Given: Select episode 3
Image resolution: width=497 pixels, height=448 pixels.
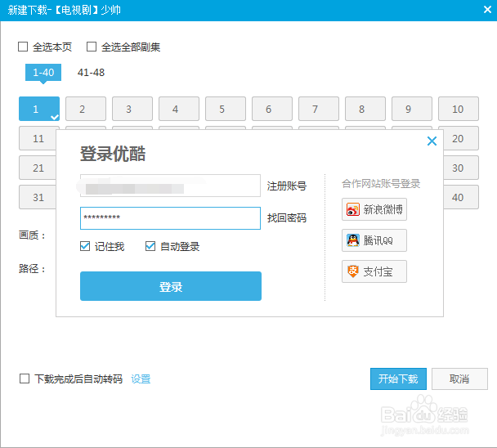Looking at the screenshot, I should coord(132,109).
